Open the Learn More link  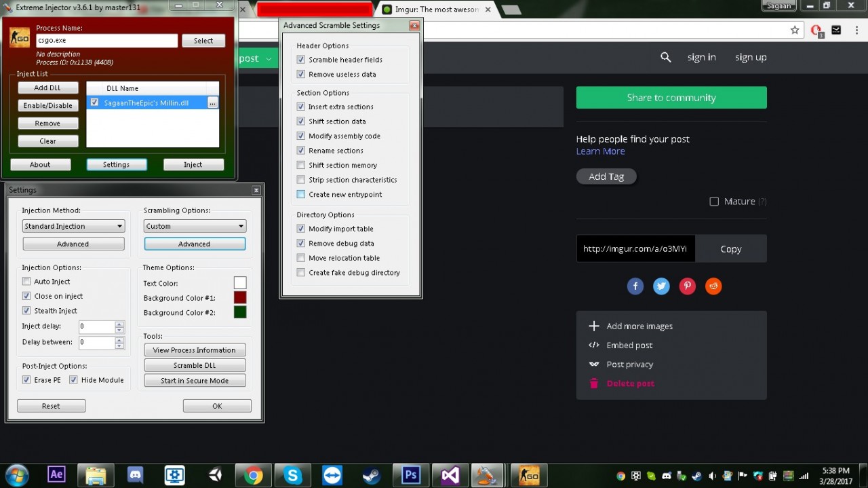point(601,151)
